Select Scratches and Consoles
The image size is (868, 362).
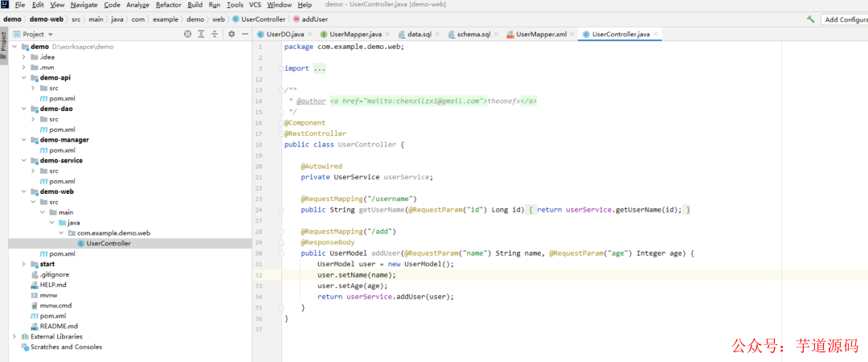click(x=67, y=347)
